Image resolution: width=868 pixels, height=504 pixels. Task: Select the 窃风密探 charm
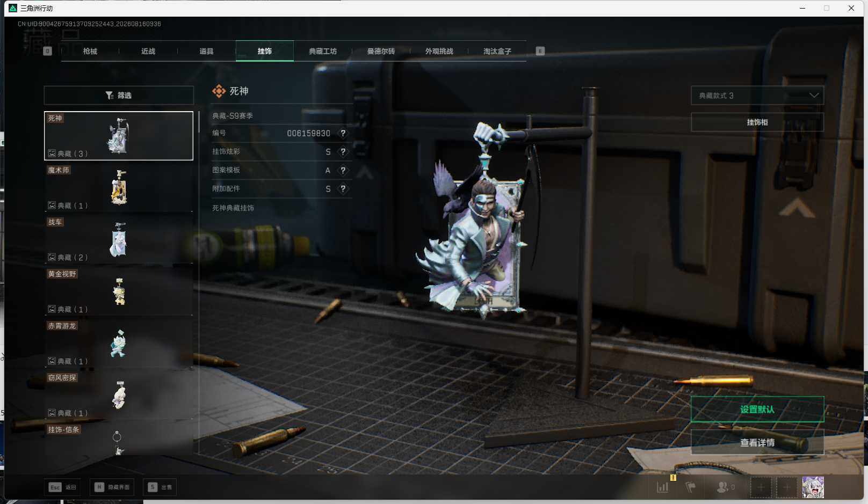point(119,396)
